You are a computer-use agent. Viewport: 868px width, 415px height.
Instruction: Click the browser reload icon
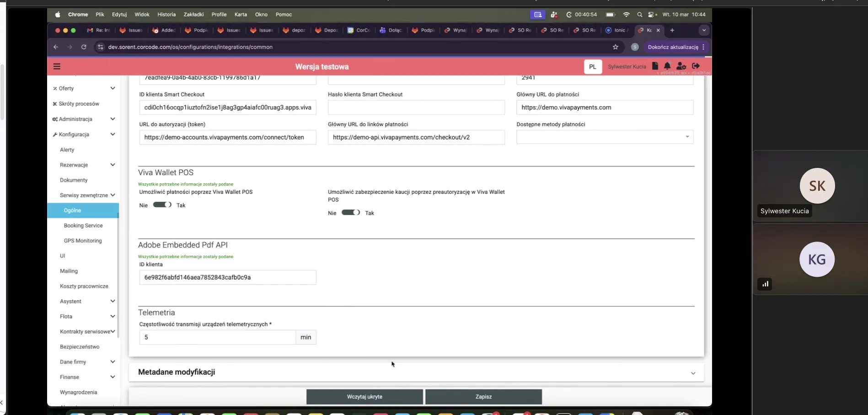click(84, 47)
